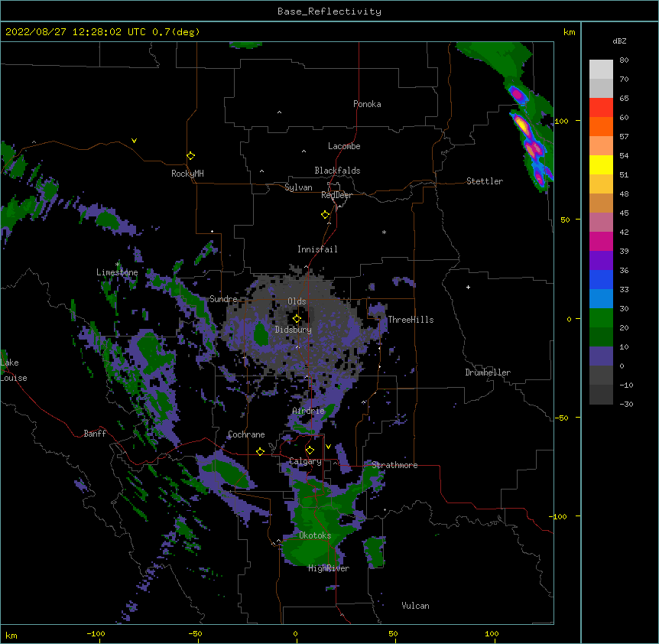Click the timestamp 2022/08/27 12:28:02 UTC

[76, 32]
